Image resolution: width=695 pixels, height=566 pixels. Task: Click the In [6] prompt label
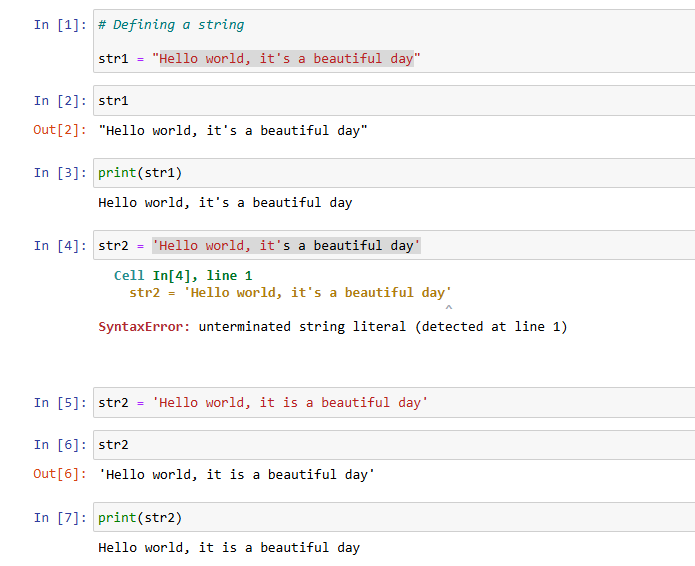pos(60,445)
